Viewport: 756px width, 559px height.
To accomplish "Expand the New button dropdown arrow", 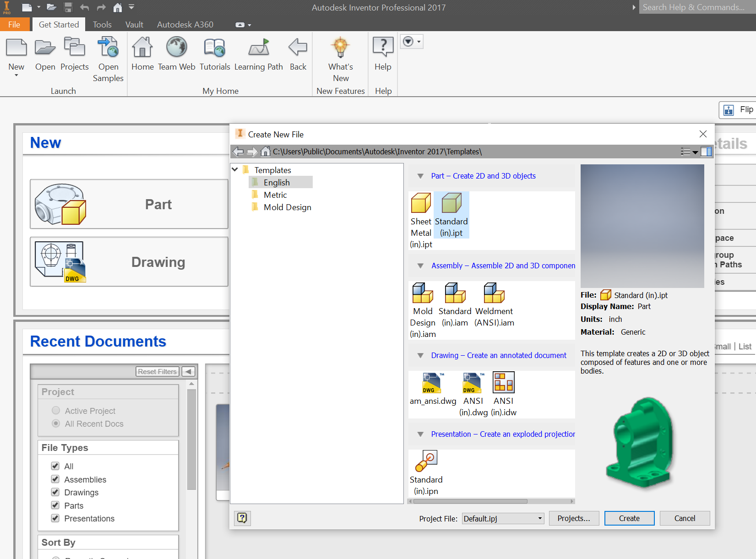I will pos(16,76).
